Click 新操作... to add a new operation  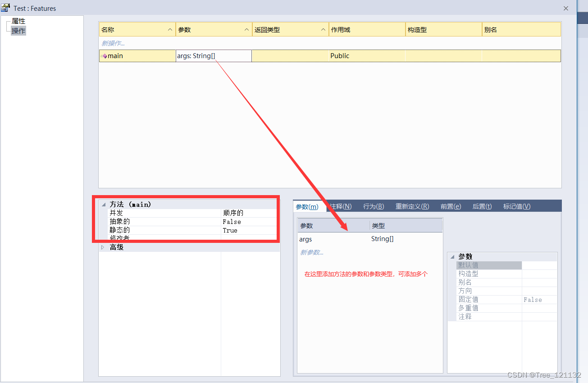click(x=113, y=43)
